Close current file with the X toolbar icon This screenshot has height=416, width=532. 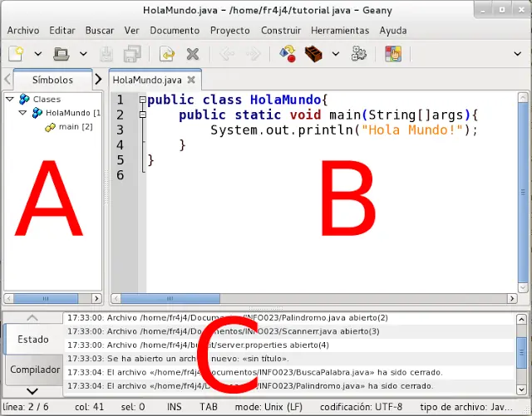[193, 54]
